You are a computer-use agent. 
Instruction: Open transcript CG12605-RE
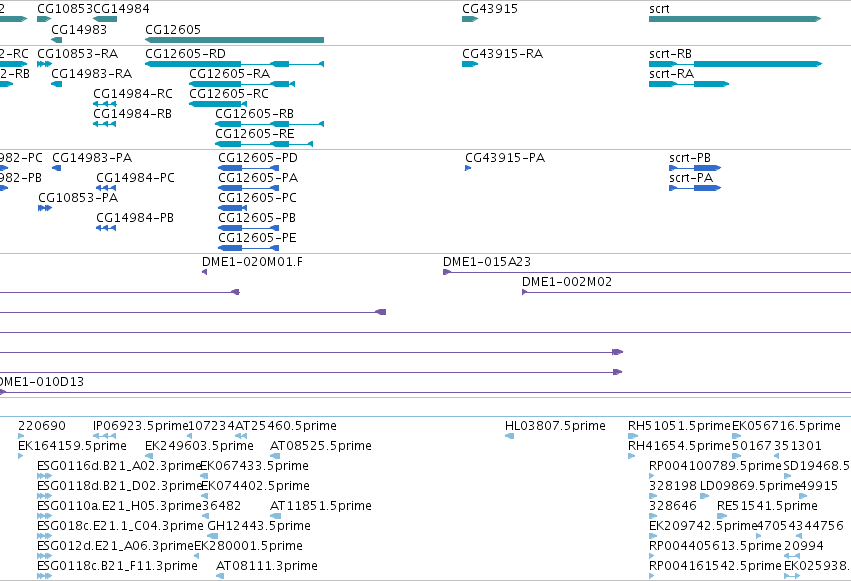pyautogui.click(x=264, y=144)
